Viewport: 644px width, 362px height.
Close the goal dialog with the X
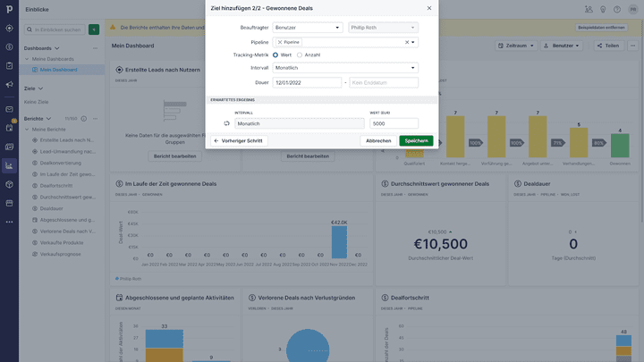pos(428,8)
